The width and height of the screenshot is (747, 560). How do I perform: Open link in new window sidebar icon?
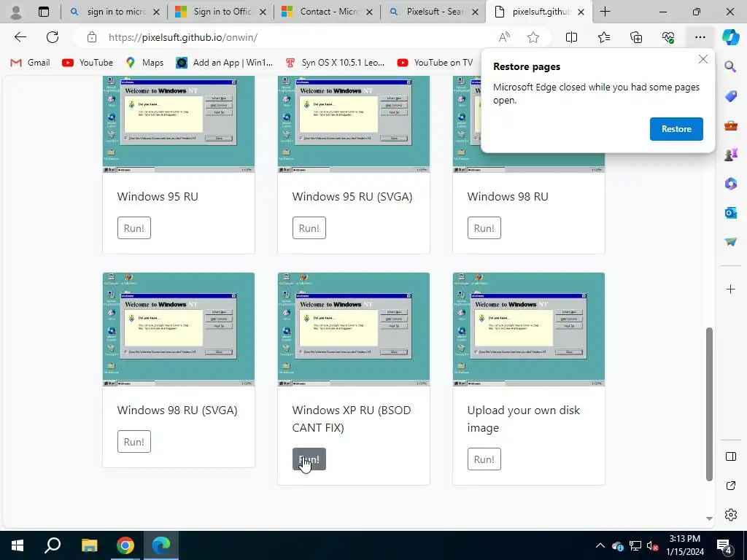(x=730, y=486)
